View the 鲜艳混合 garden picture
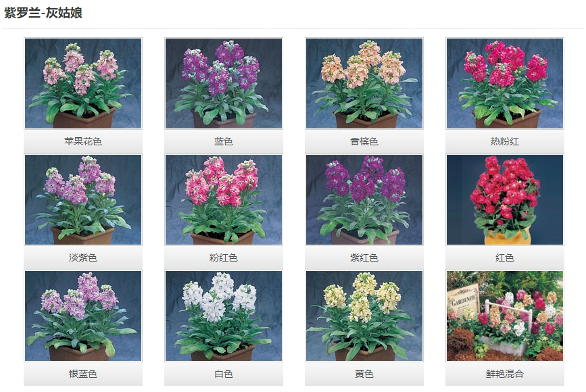Screen dimensions: 586x392 [x=505, y=316]
